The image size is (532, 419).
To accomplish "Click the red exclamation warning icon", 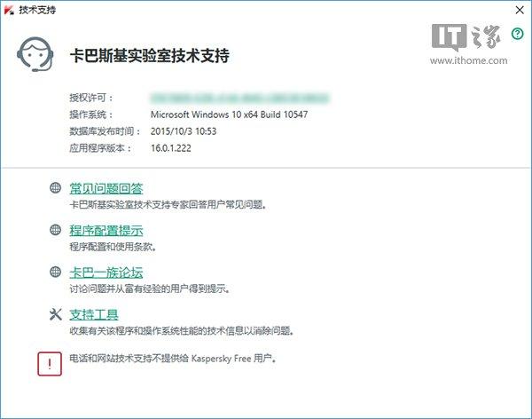I will (x=50, y=364).
